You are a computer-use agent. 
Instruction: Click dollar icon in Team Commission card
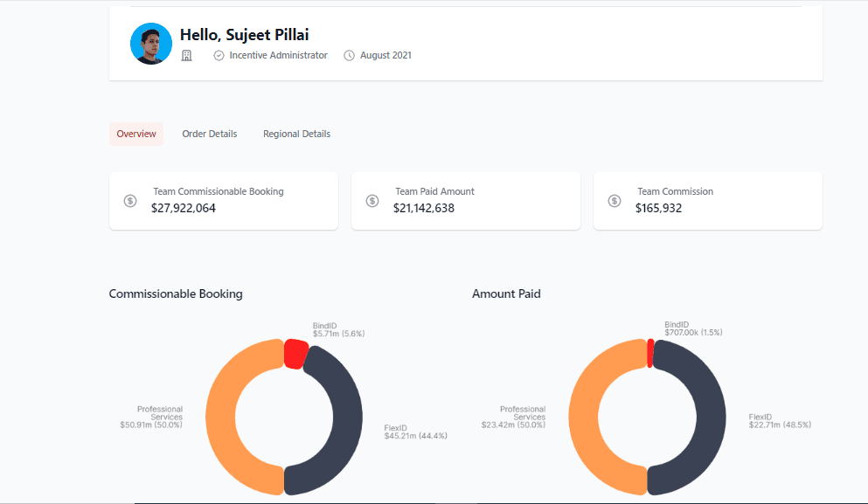[x=615, y=201]
